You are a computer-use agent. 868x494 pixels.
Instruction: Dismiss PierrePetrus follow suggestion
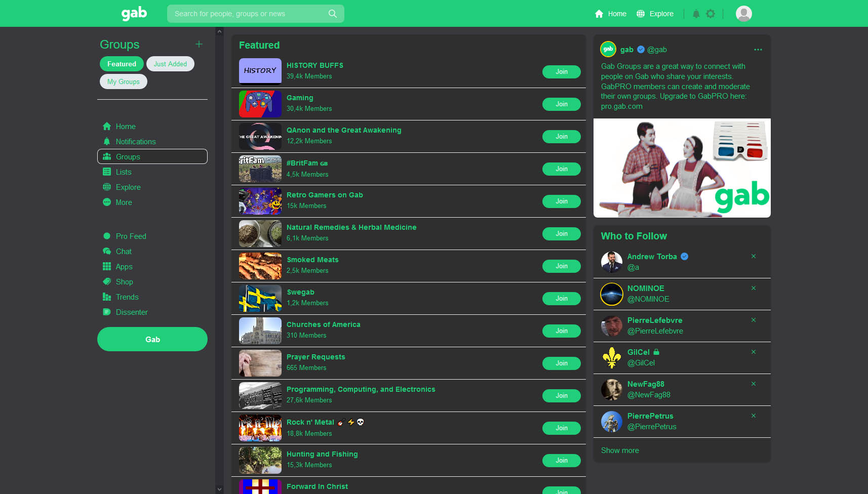754,416
